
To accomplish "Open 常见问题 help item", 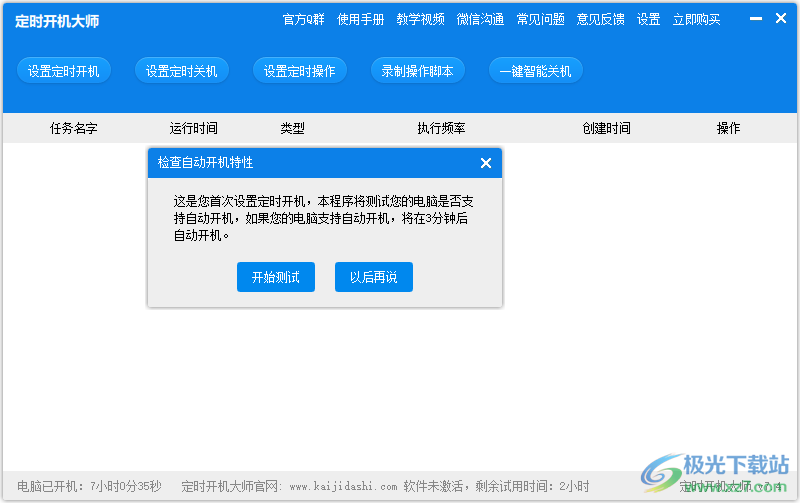I will pos(541,19).
